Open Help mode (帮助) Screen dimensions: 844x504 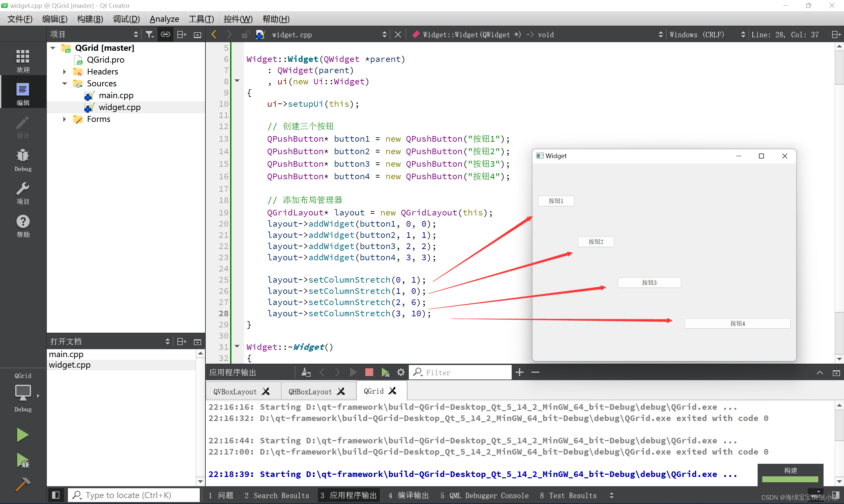pos(23,226)
